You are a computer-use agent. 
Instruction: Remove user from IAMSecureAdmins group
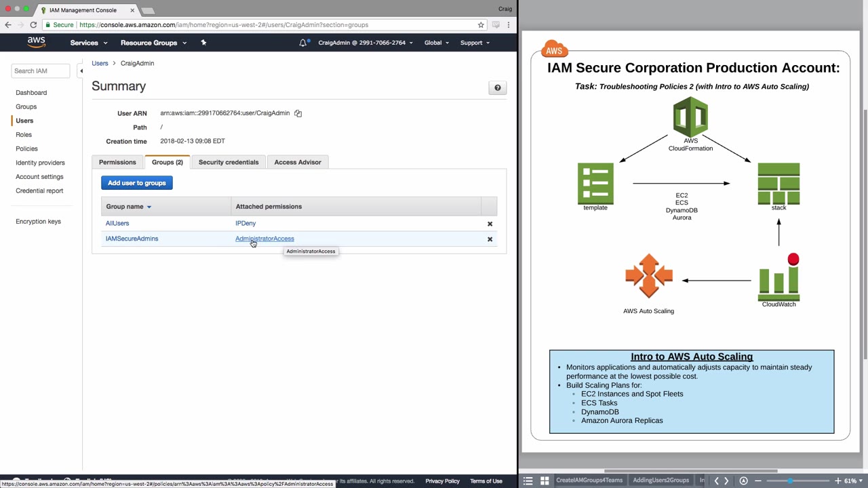(490, 239)
